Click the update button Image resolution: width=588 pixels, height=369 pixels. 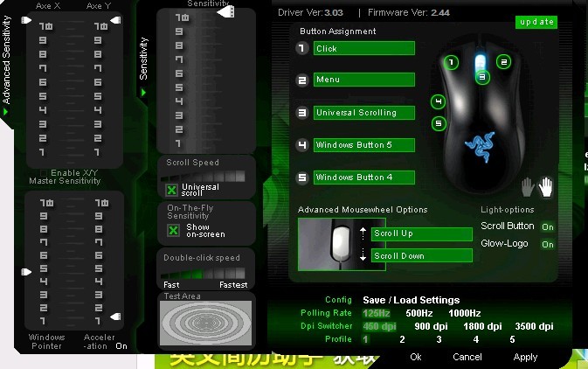coord(536,22)
